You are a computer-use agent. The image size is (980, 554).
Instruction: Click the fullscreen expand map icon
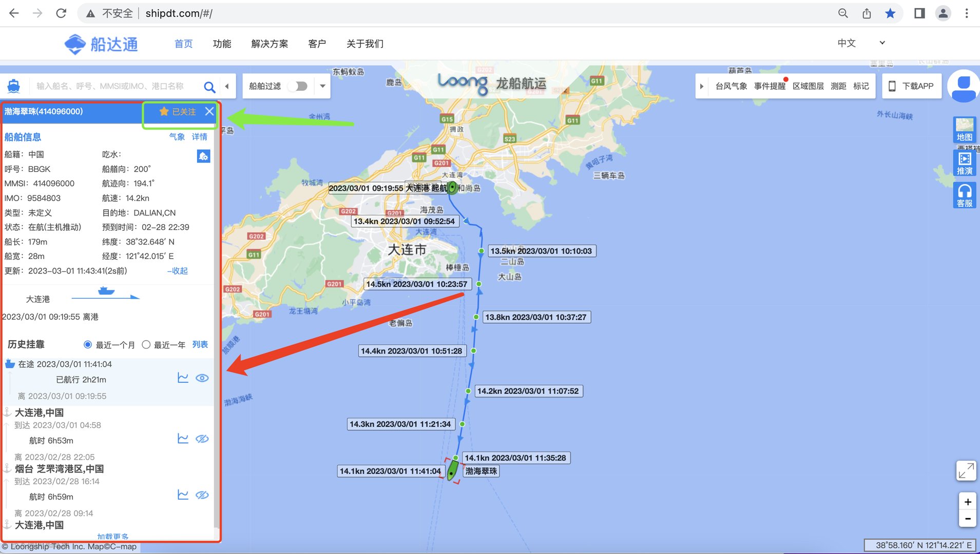pos(966,470)
